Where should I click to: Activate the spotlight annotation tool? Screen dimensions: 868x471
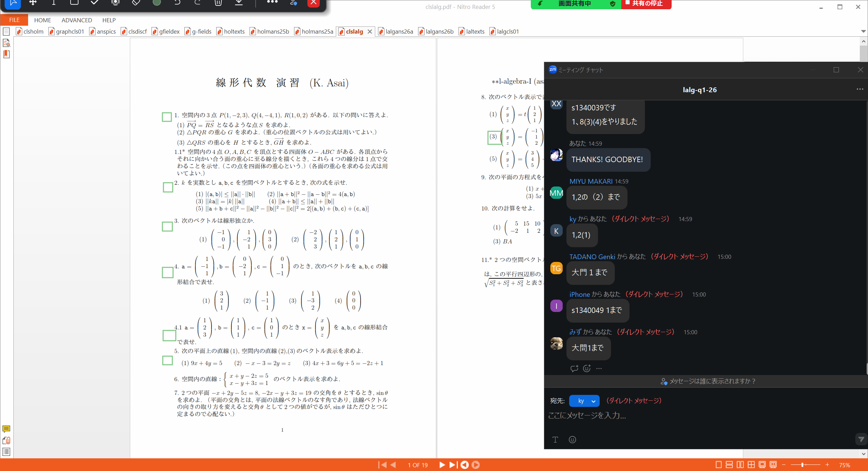(115, 3)
